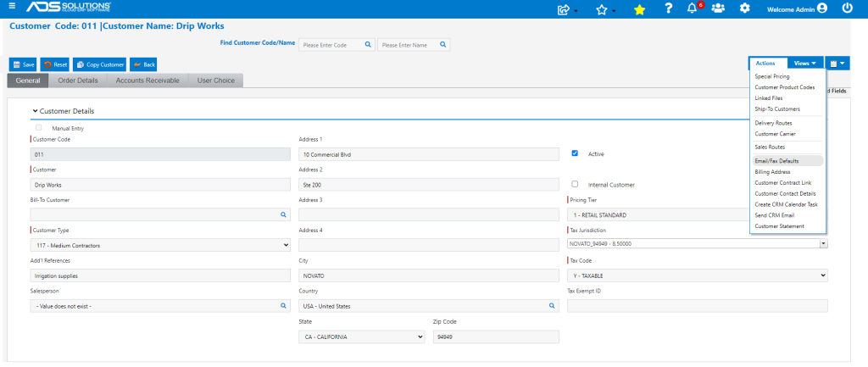Click the Address 2 field Ste 200
This screenshot has width=868, height=367.
pos(429,185)
